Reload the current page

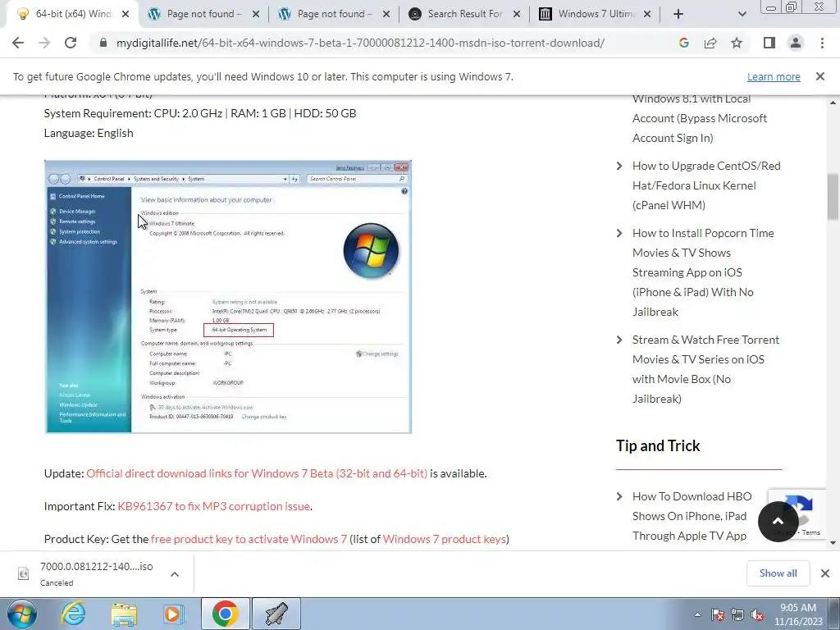pyautogui.click(x=71, y=43)
